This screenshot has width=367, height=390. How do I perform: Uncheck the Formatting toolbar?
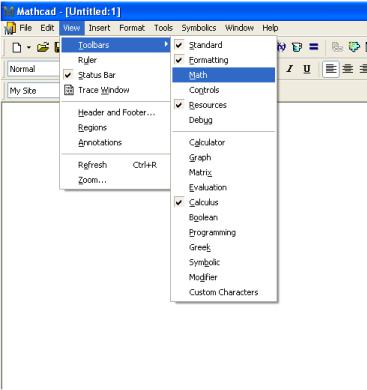pos(224,60)
